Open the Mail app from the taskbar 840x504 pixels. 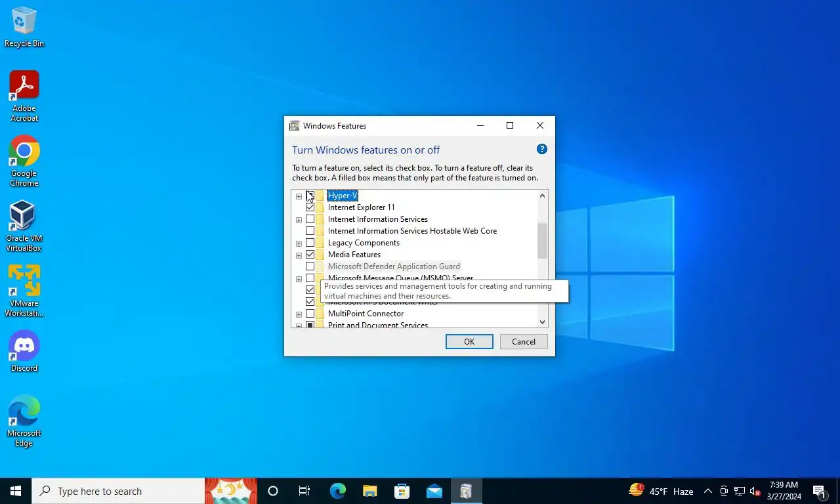click(434, 491)
